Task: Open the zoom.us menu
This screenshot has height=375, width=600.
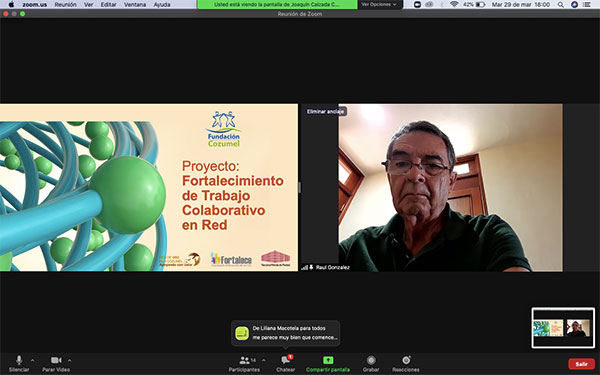Action: tap(34, 5)
